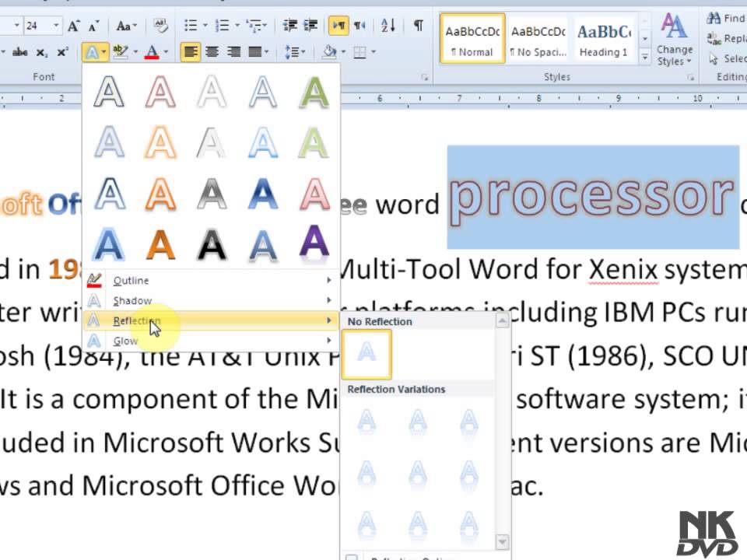Viewport: 747px width, 560px height.
Task: Click Replace in Editing group
Action: point(726,38)
